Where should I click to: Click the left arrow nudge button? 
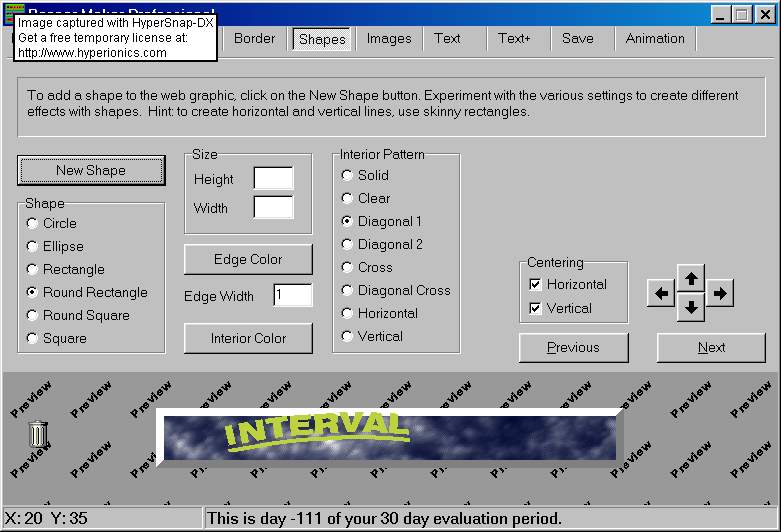tap(661, 293)
